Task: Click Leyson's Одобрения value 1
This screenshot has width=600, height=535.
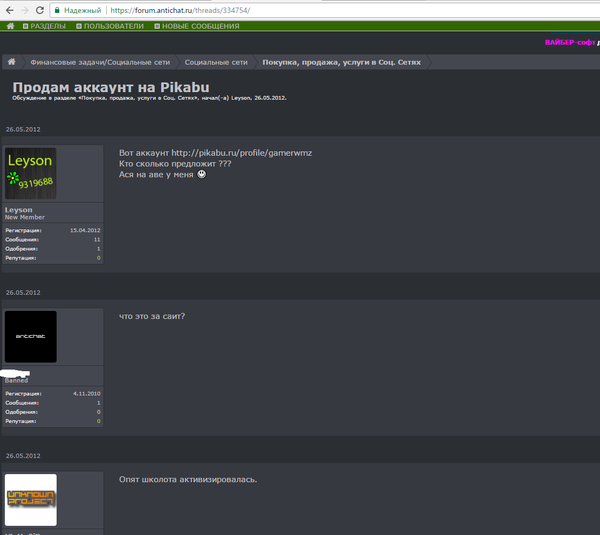Action: coord(99,249)
